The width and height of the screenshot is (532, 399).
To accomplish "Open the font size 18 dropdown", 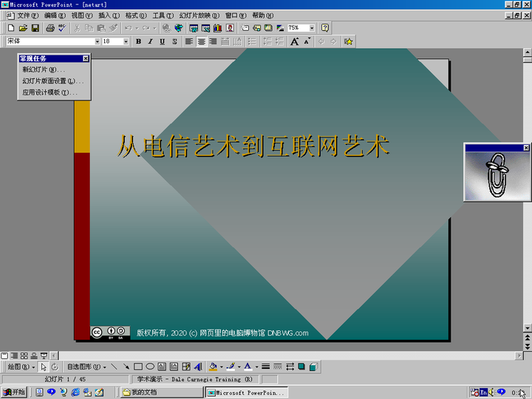I will (126, 41).
